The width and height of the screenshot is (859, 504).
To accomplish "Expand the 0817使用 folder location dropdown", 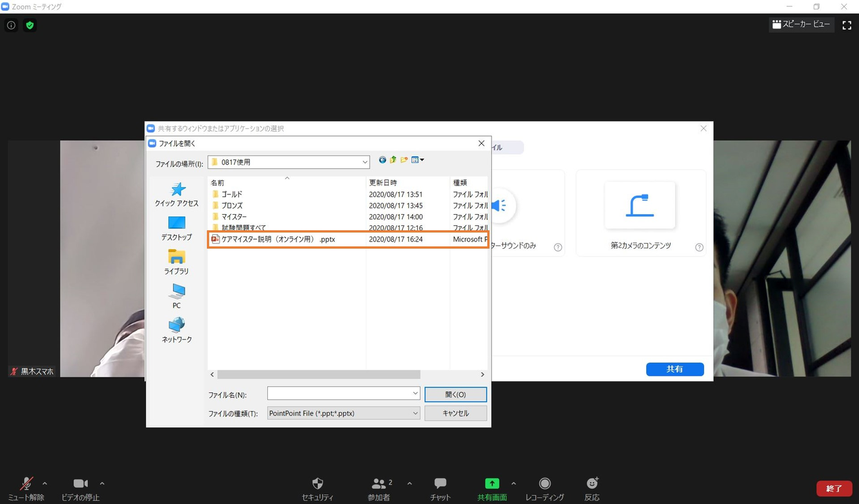I will click(364, 162).
